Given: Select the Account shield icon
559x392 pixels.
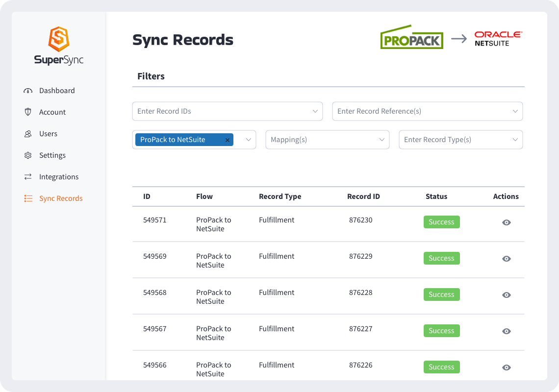Looking at the screenshot, I should click(28, 112).
